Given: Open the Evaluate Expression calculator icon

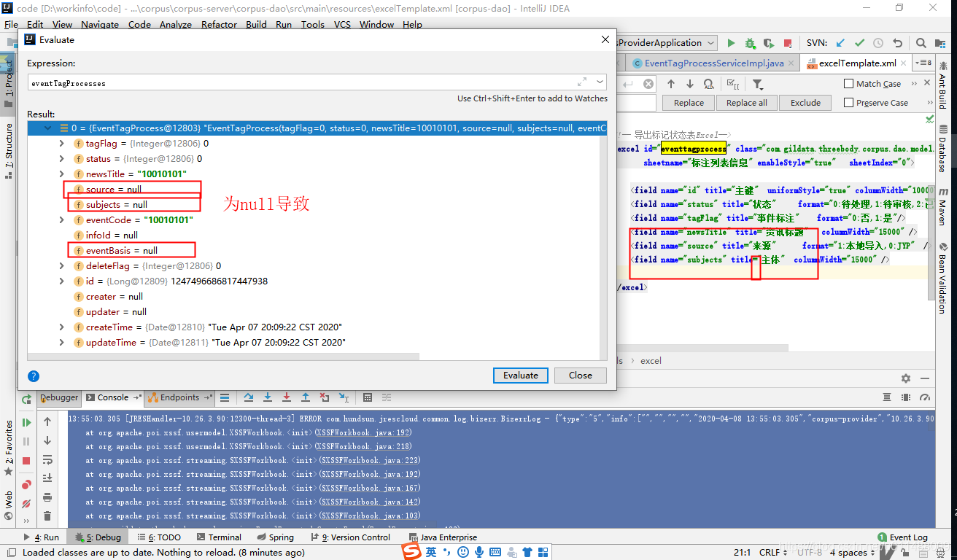Looking at the screenshot, I should 368,398.
